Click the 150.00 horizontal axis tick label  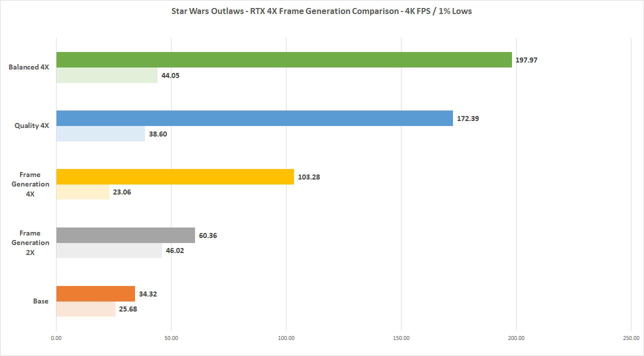click(401, 338)
